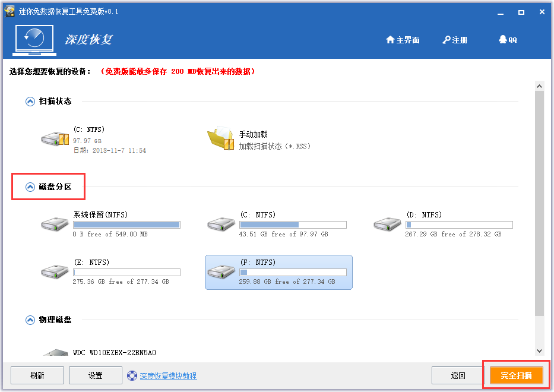
Task: Click the scrollbar up arrow
Action: click(539, 86)
